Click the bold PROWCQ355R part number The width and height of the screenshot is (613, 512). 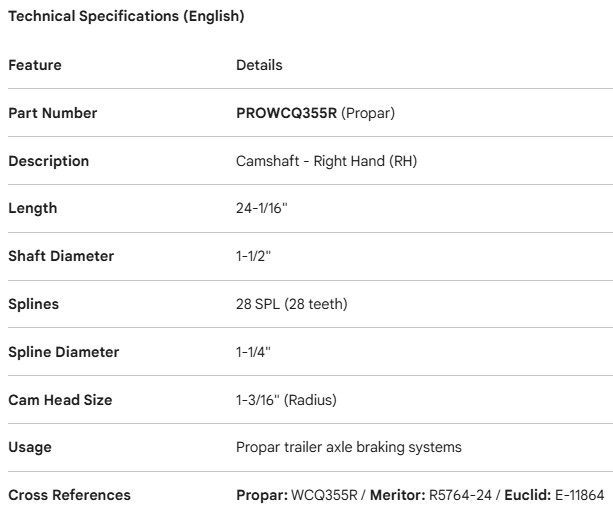point(286,113)
